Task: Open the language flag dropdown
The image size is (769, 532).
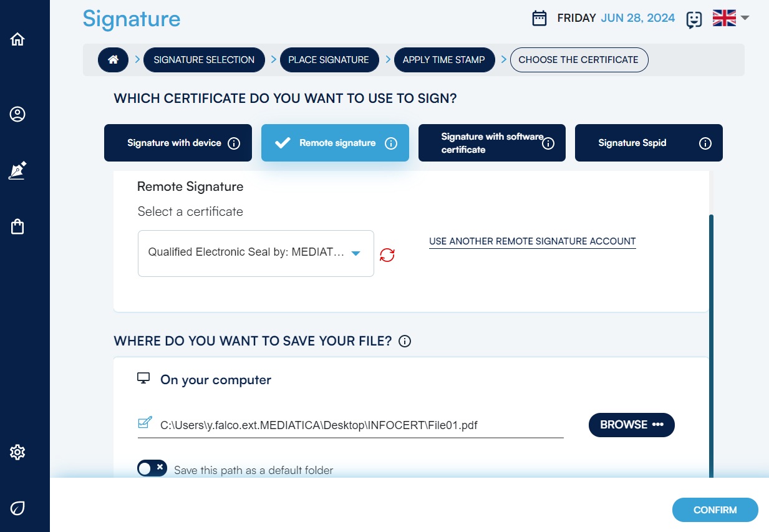Action: tap(730, 18)
